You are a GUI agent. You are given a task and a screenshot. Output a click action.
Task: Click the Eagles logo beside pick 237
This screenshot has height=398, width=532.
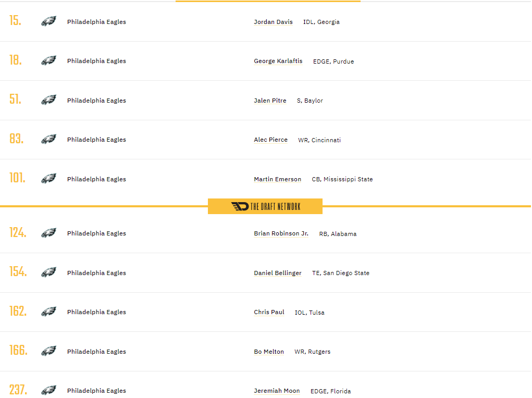click(x=48, y=391)
